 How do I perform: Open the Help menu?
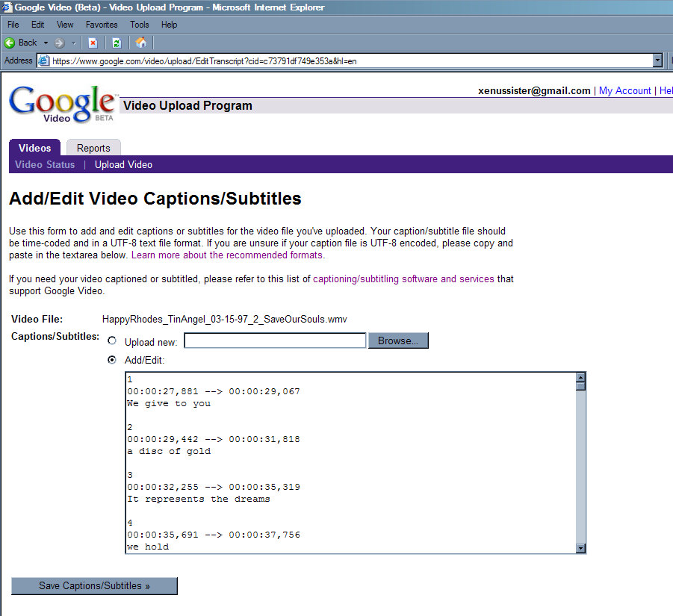point(169,25)
